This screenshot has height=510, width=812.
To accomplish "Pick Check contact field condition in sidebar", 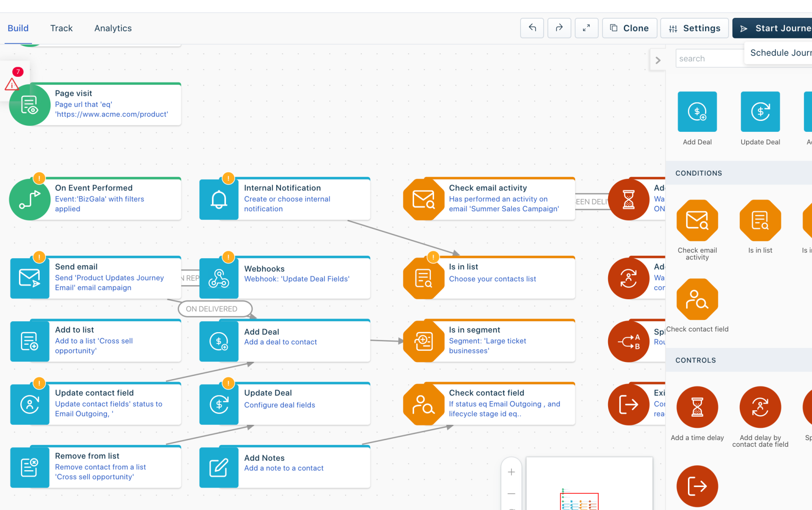I will (697, 299).
